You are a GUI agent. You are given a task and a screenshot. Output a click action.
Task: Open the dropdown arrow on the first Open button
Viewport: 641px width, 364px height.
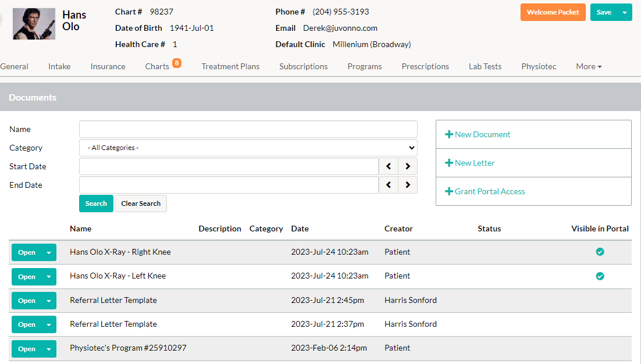pyautogui.click(x=49, y=252)
